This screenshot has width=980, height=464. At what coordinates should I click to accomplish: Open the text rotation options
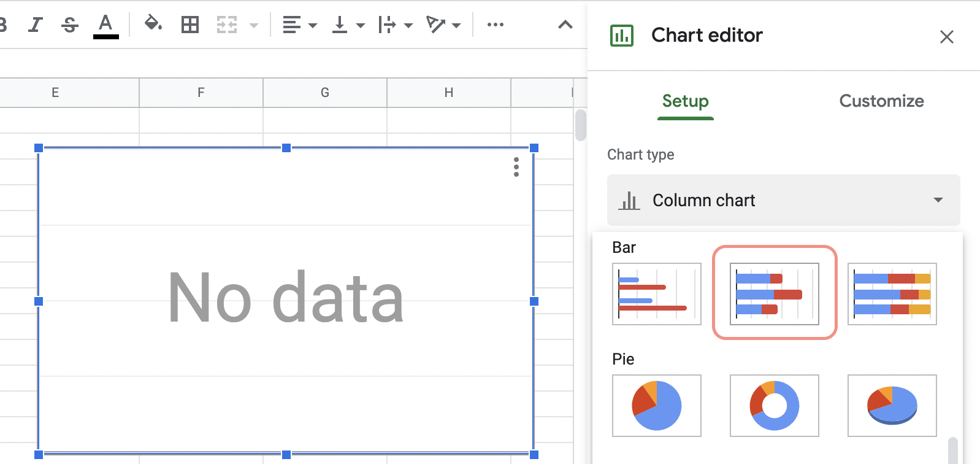point(443,25)
